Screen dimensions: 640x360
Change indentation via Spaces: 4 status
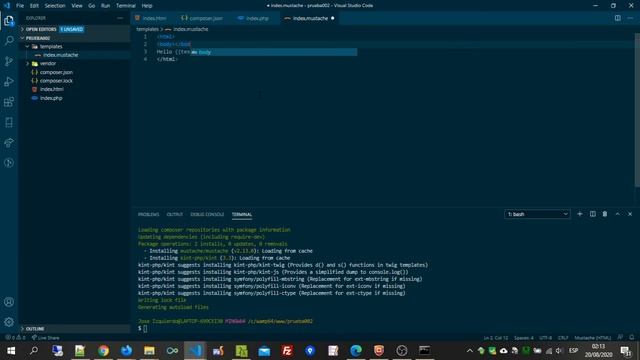524,338
